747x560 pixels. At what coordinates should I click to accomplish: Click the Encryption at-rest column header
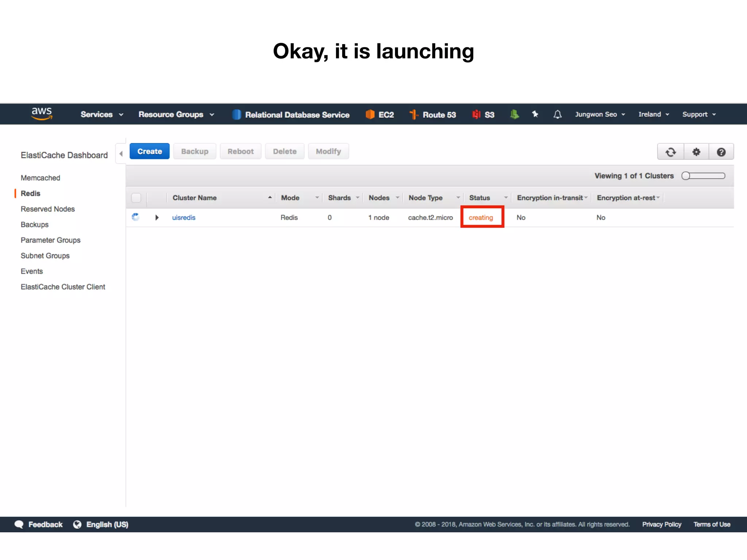tap(626, 198)
